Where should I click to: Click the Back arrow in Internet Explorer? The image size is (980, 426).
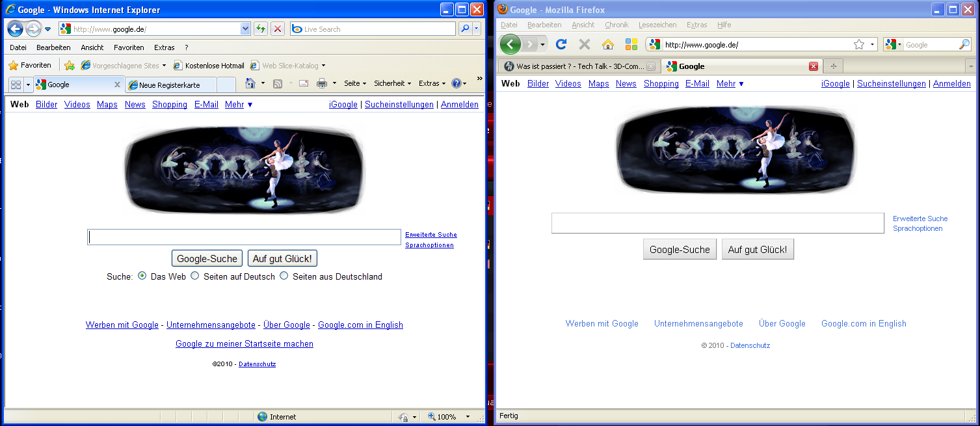(x=16, y=29)
